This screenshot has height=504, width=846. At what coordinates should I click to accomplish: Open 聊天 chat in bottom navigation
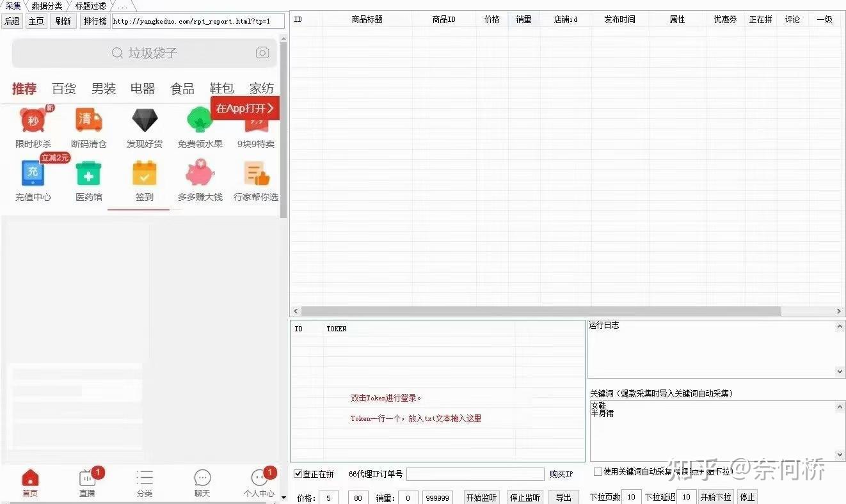tap(202, 483)
